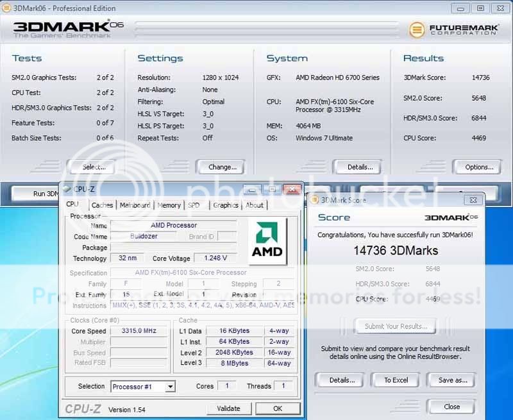Click the 3DMark Score value 14736 under Results
Viewport: 513px width, 420px height.
pyautogui.click(x=480, y=78)
